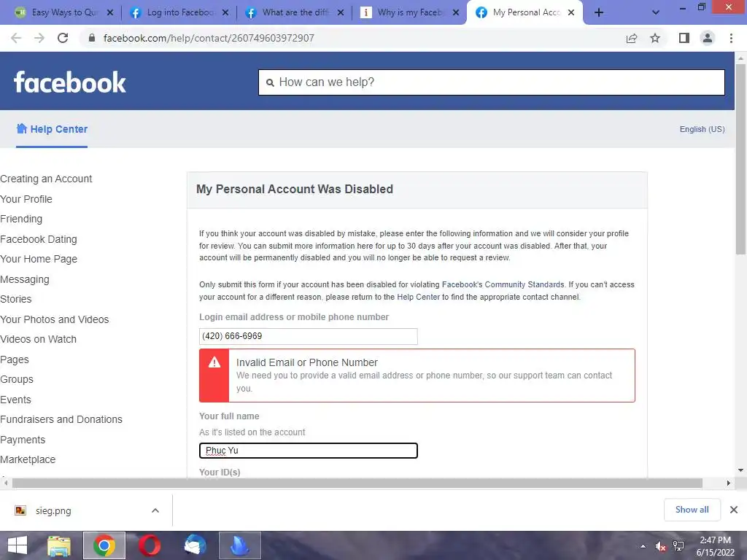The image size is (747, 560).
Task: Click the lock icon in address bar
Action: click(x=92, y=38)
